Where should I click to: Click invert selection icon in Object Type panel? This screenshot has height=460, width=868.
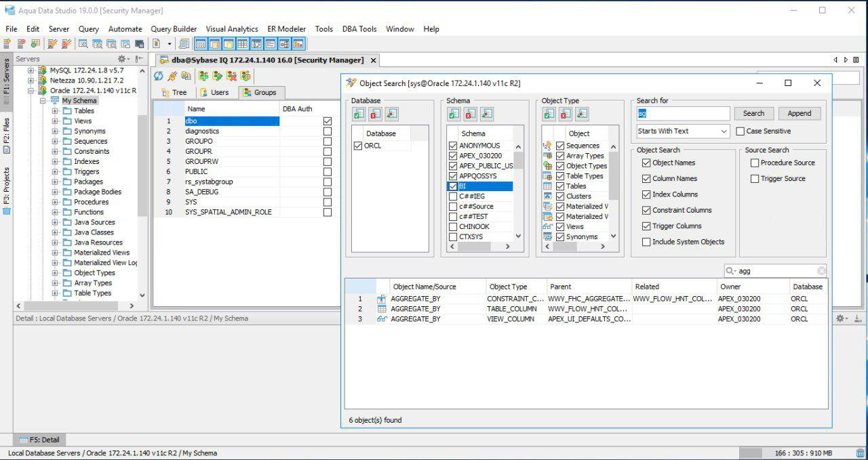[582, 114]
